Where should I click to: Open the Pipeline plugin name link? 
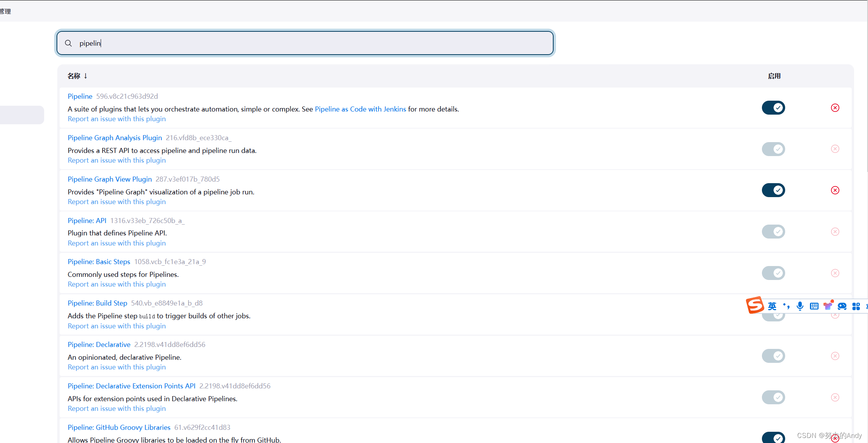[80, 96]
